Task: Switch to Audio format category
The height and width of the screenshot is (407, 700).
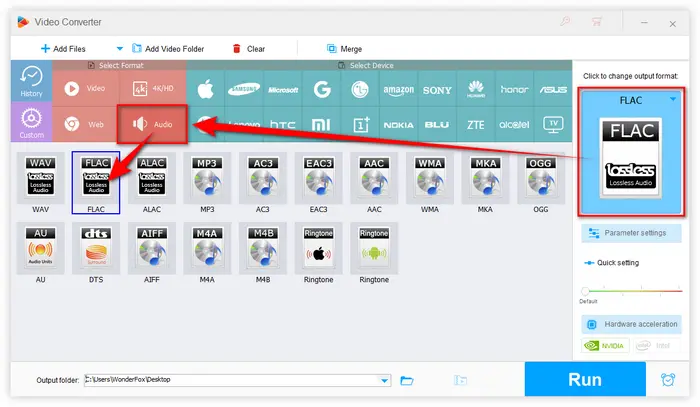Action: point(152,124)
